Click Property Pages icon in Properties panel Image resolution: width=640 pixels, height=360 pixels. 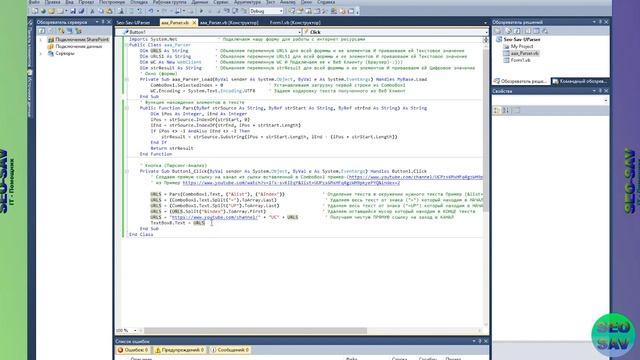pos(516,110)
